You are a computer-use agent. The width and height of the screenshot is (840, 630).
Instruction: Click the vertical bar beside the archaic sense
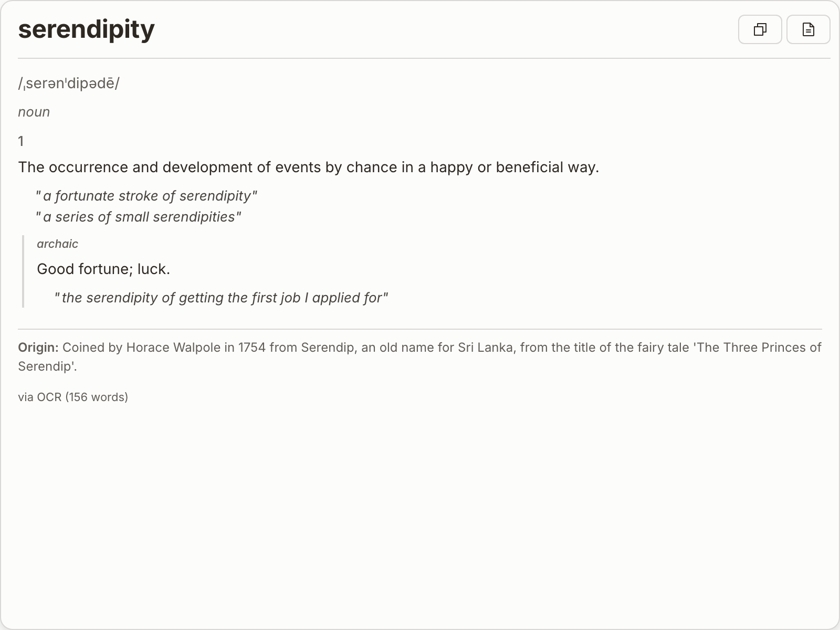[23, 271]
